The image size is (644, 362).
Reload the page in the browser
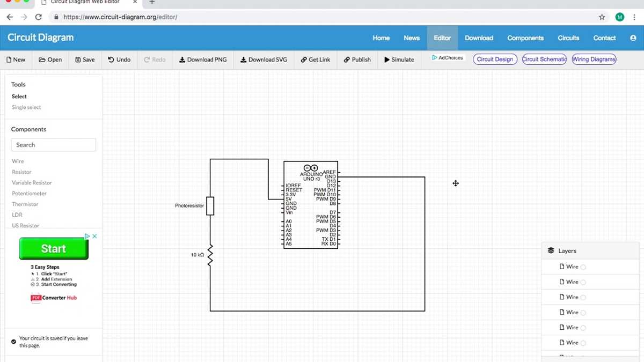pos(38,17)
